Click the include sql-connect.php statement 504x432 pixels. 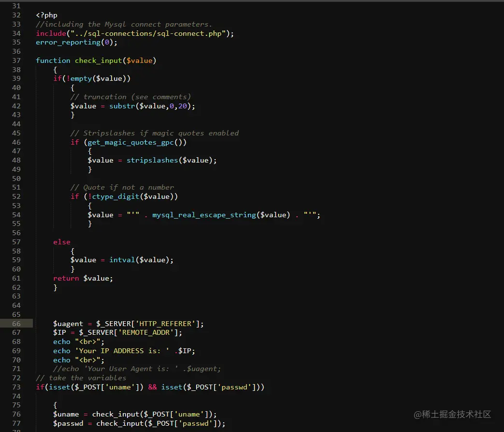(135, 33)
